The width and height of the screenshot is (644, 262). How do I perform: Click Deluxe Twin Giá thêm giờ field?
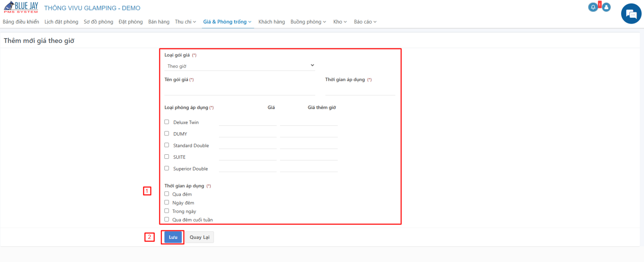tap(309, 121)
